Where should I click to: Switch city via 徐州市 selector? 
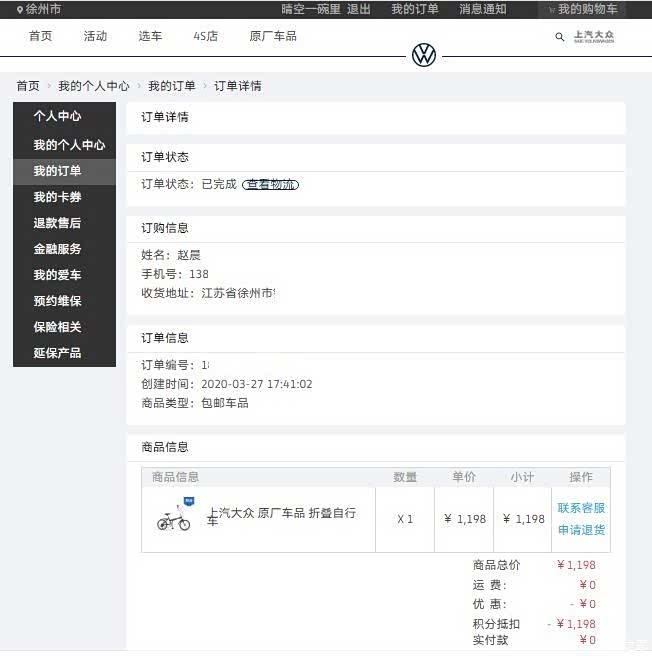point(43,9)
